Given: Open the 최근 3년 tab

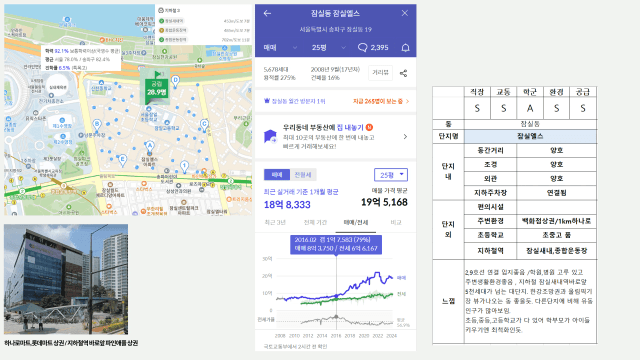Looking at the screenshot, I should (x=275, y=223).
